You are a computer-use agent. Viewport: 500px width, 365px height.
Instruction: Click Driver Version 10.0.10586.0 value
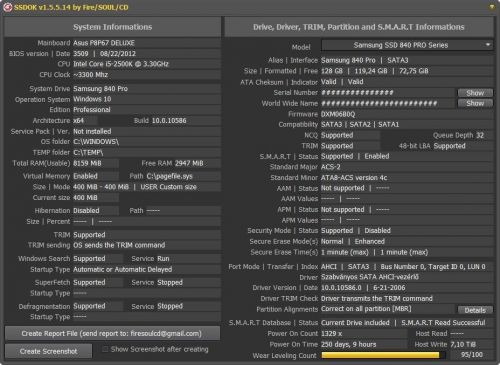(341, 288)
